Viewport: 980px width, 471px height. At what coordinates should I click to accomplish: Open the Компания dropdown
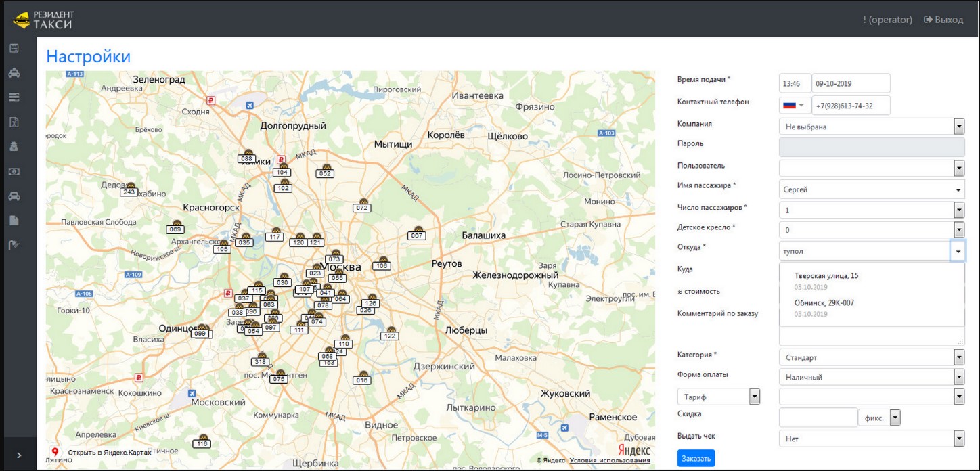(x=872, y=127)
